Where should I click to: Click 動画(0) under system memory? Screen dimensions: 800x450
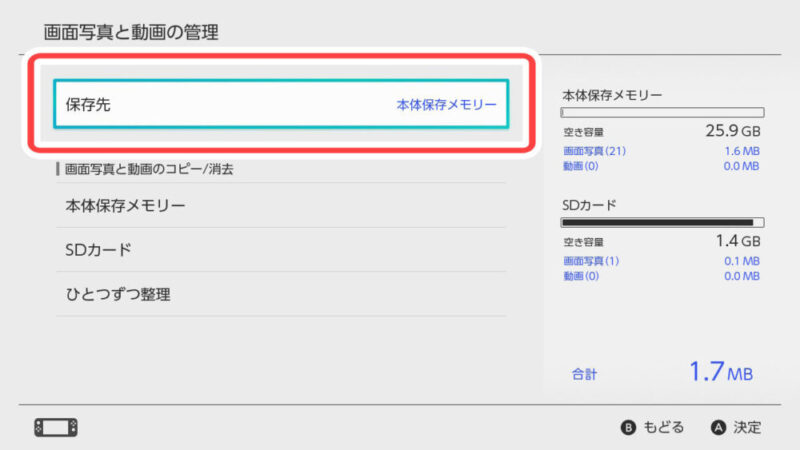click(x=581, y=165)
